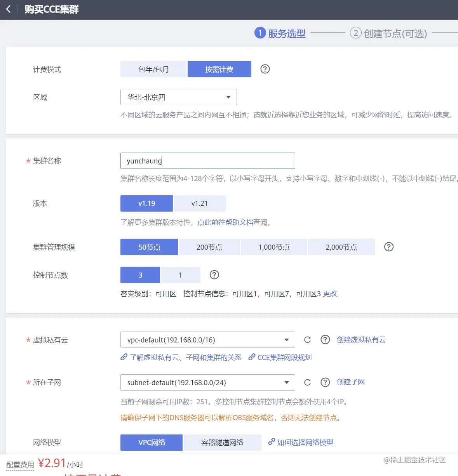Open help icon beside cluster scale options

click(x=388, y=247)
